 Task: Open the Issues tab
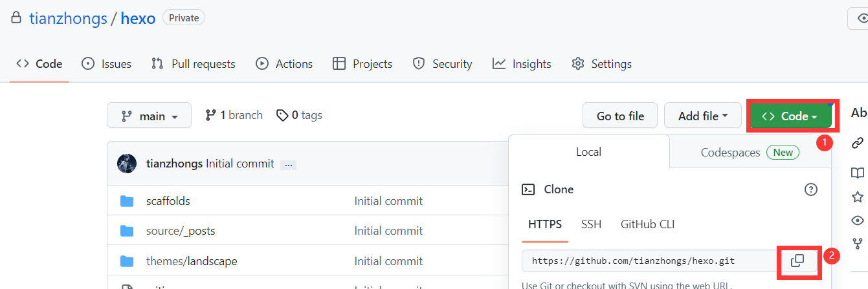click(x=107, y=64)
